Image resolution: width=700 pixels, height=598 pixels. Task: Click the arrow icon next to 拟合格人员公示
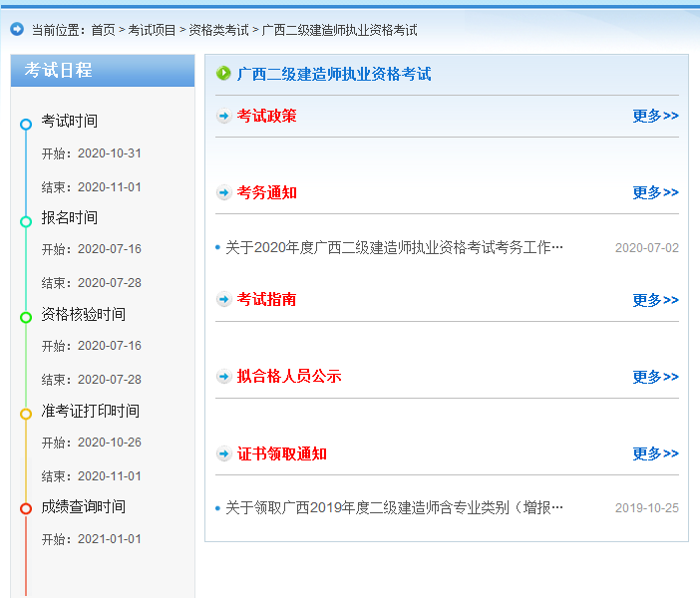tap(224, 377)
